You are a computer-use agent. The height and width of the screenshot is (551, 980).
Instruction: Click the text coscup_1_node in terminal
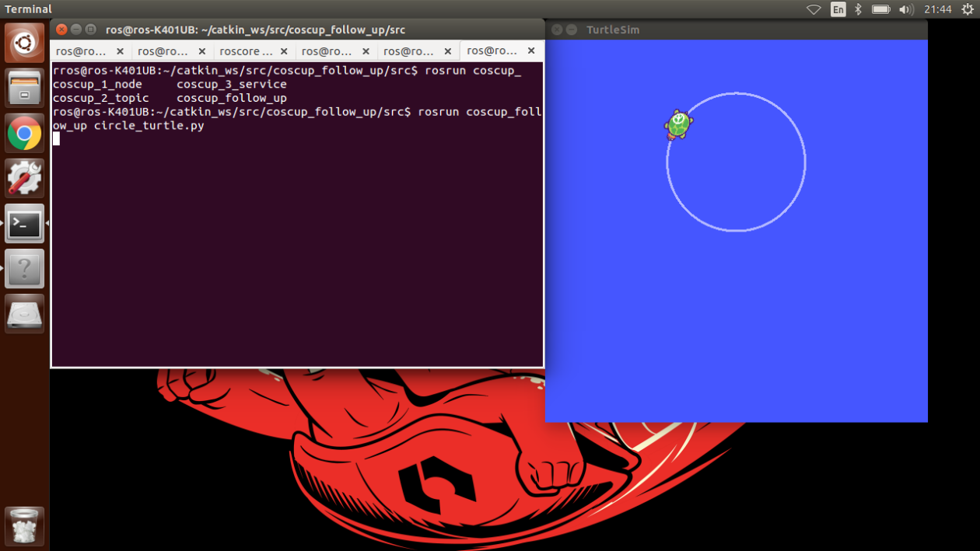(97, 84)
